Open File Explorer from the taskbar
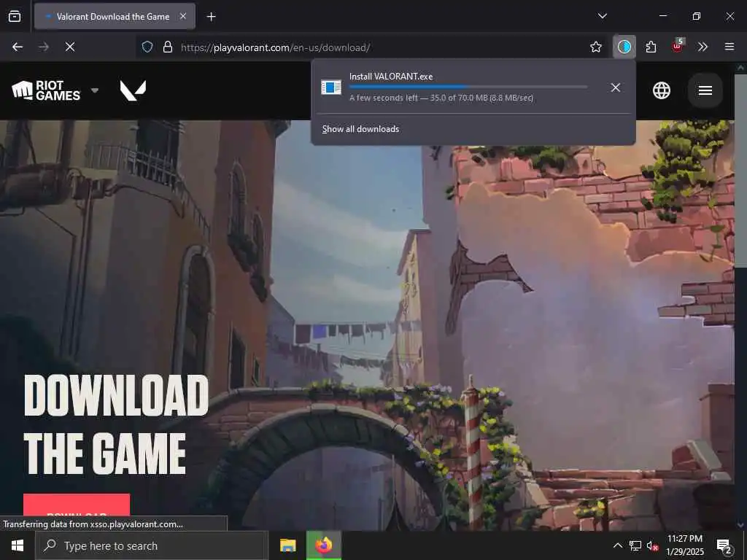The width and height of the screenshot is (747, 560). coord(287,545)
